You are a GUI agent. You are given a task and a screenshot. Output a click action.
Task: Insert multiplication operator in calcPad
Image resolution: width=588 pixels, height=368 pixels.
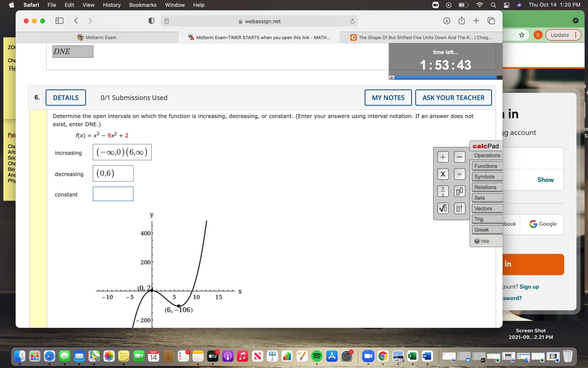(443, 174)
